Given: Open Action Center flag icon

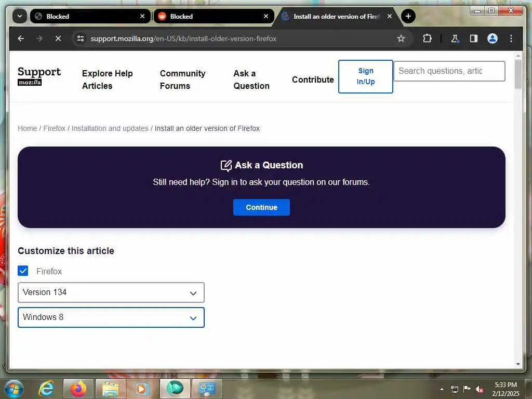Looking at the screenshot, I should pos(467,389).
